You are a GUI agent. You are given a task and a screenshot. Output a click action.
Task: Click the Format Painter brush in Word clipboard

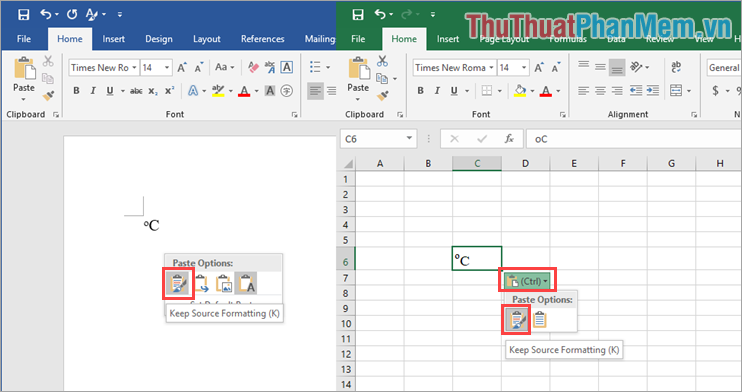pos(48,96)
